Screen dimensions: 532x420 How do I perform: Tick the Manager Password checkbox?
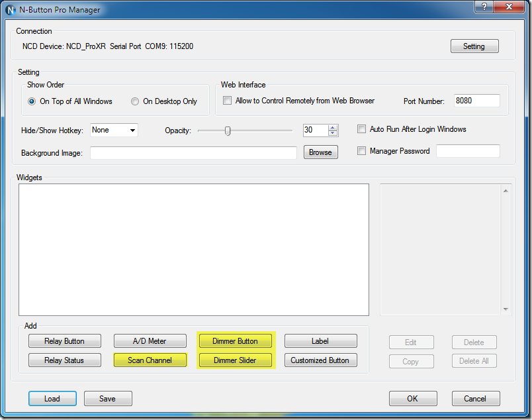point(361,151)
